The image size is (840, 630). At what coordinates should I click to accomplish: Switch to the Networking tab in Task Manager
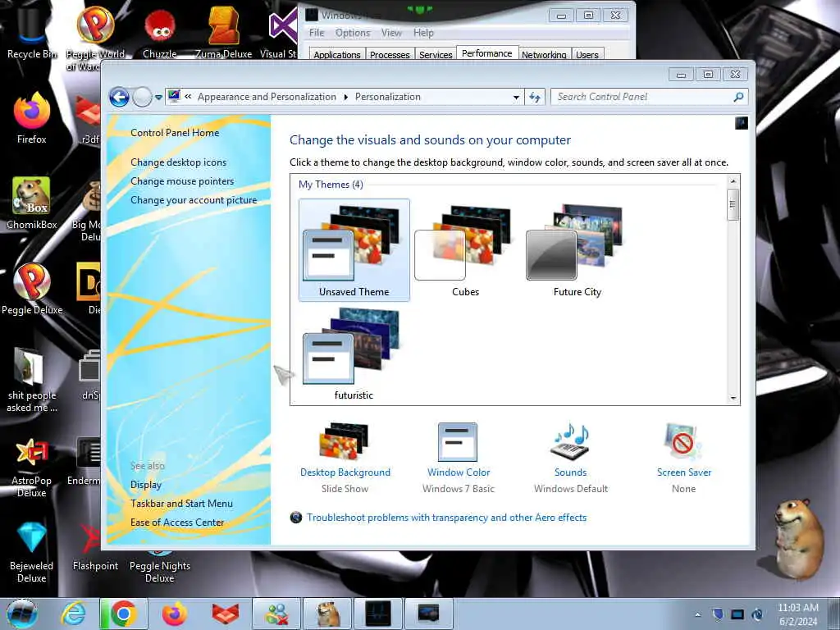[544, 55]
